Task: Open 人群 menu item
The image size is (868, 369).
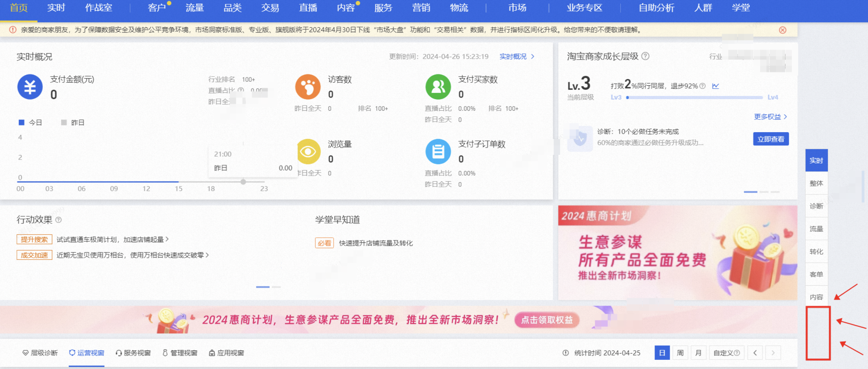Action: pos(703,8)
